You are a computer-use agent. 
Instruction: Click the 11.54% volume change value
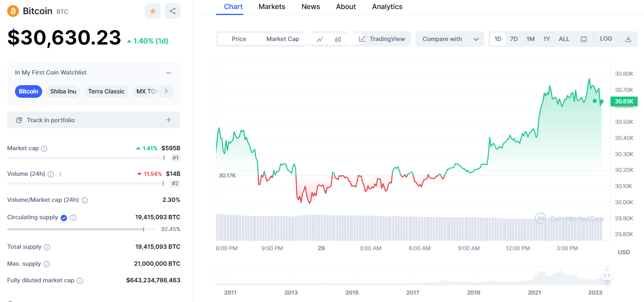150,174
